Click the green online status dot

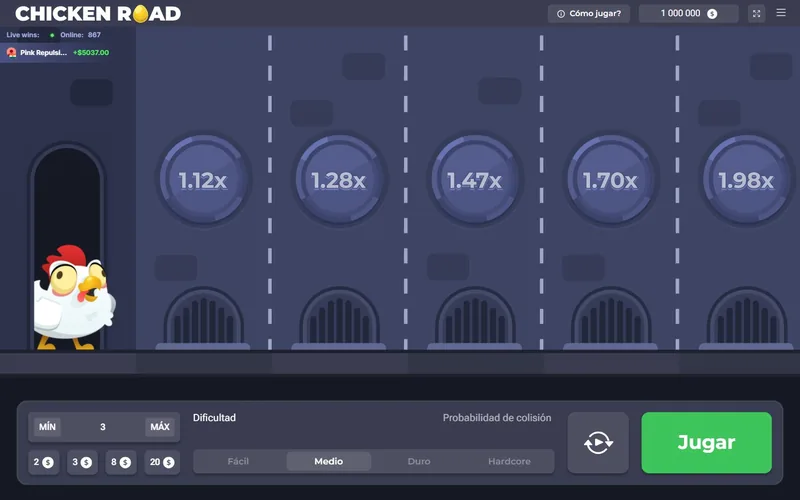point(52,35)
